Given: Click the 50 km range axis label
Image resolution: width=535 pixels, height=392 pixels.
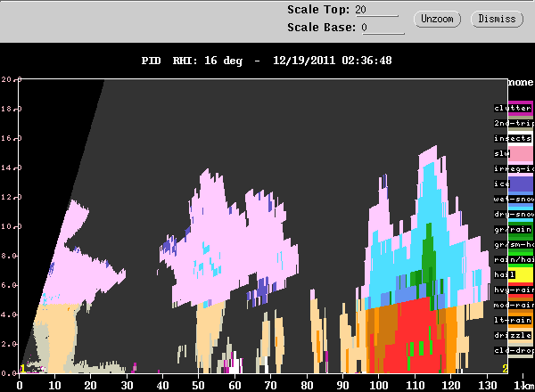Looking at the screenshot, I should 198,385.
